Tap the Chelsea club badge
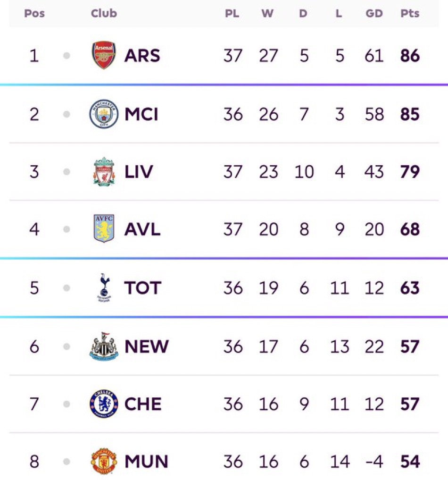Viewport: 448px width, 480px height. pyautogui.click(x=104, y=404)
